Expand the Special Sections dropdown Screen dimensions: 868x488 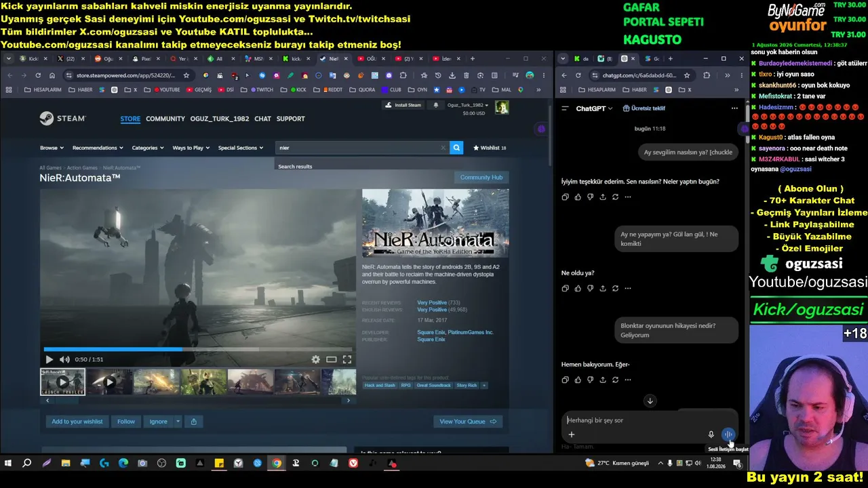click(x=241, y=148)
